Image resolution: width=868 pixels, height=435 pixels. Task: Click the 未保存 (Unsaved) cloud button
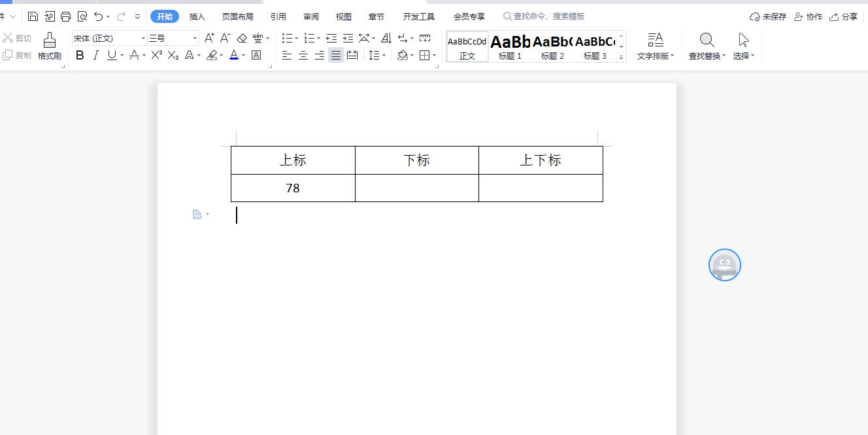tap(768, 16)
